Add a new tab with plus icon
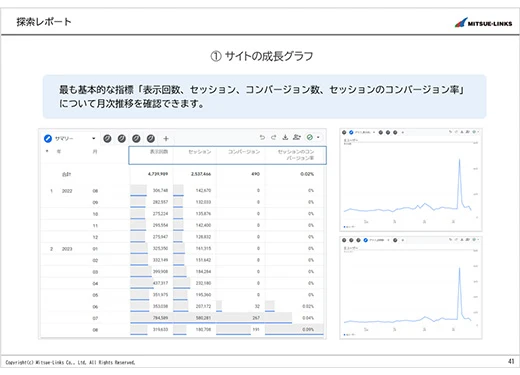 tap(166, 138)
